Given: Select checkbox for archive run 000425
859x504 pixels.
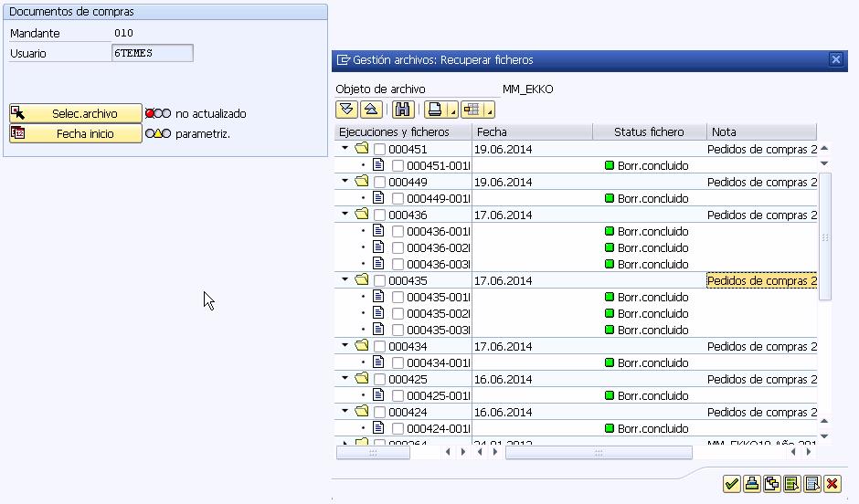Looking at the screenshot, I should coord(379,380).
